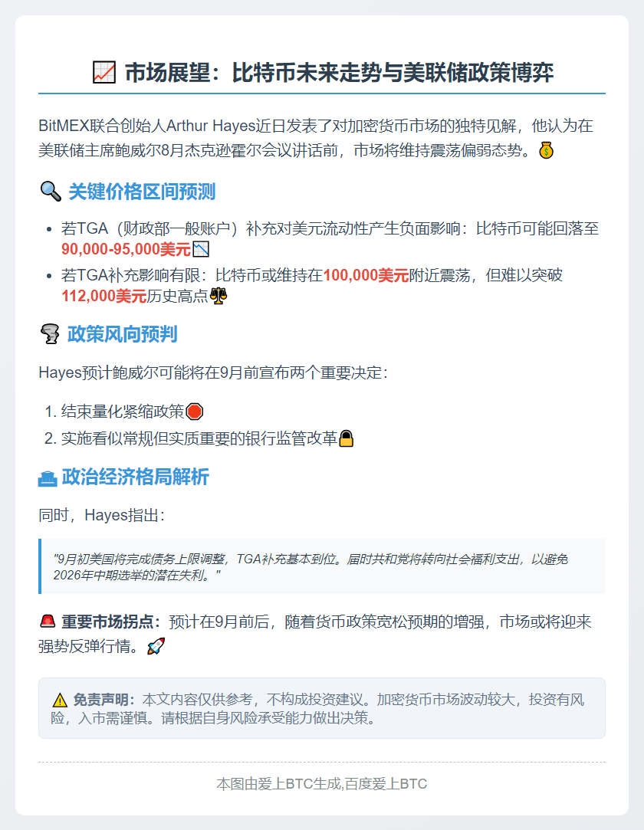Click the main title 市场展望 heading
644x830 pixels.
[x=339, y=73]
